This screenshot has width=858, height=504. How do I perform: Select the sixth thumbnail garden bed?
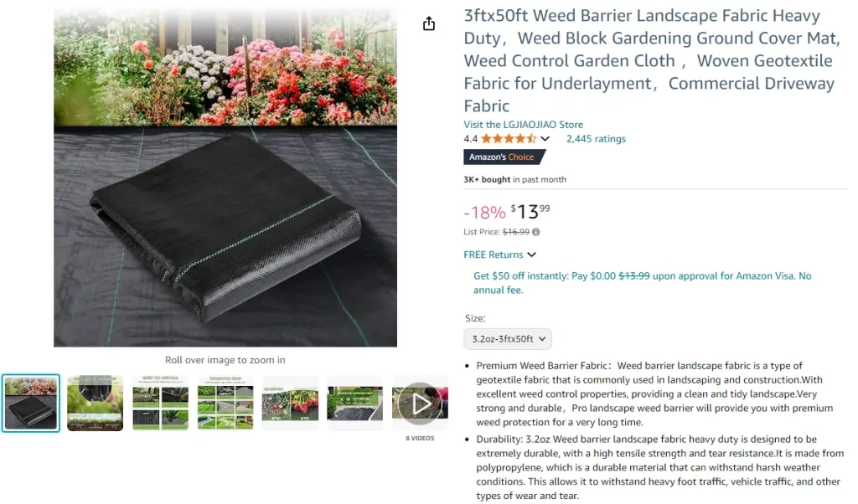pyautogui.click(x=355, y=404)
